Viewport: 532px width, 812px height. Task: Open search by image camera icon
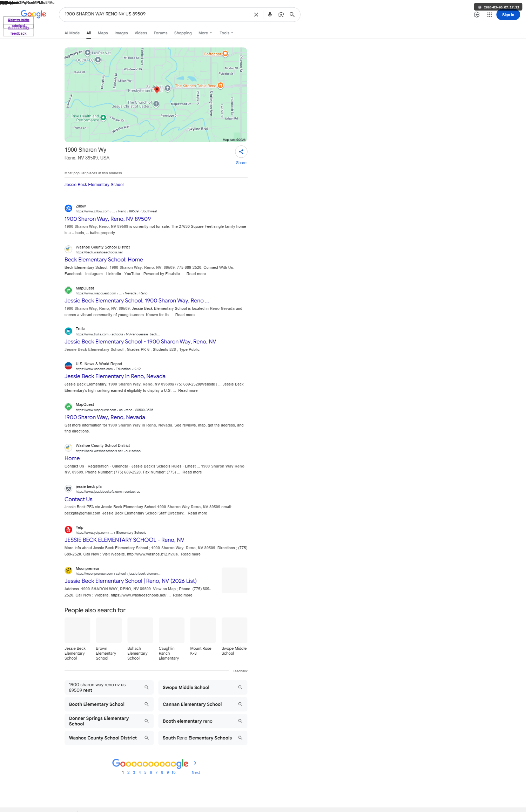click(281, 15)
